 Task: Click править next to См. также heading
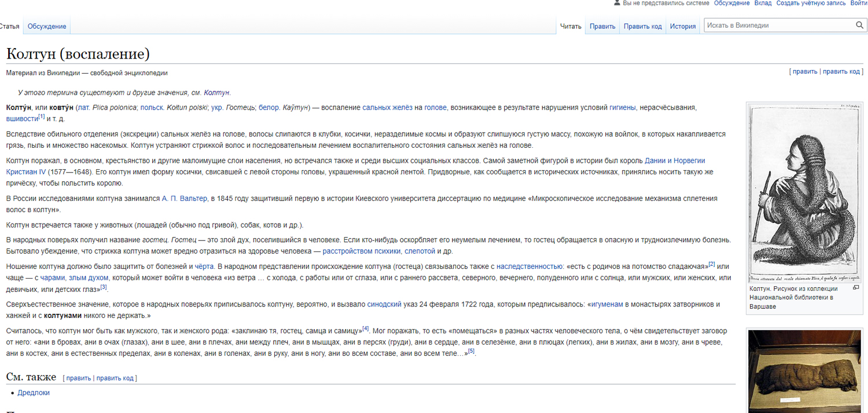click(79, 378)
